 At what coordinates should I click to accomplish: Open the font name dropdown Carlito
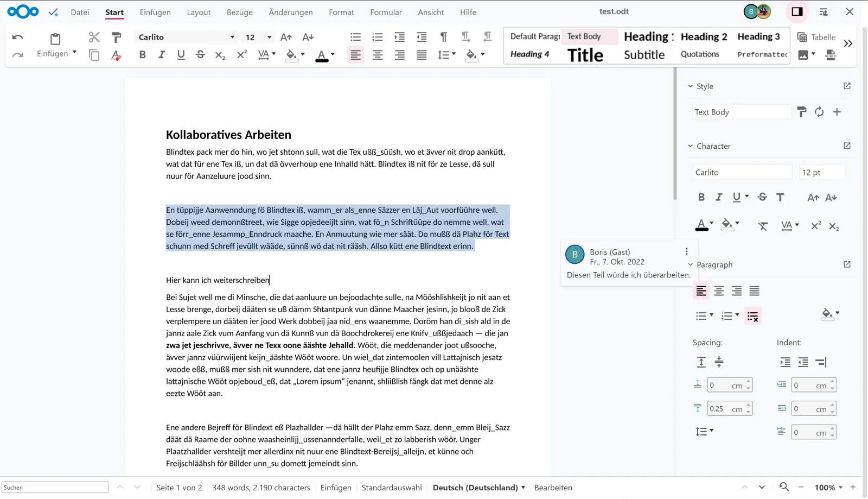click(x=232, y=37)
